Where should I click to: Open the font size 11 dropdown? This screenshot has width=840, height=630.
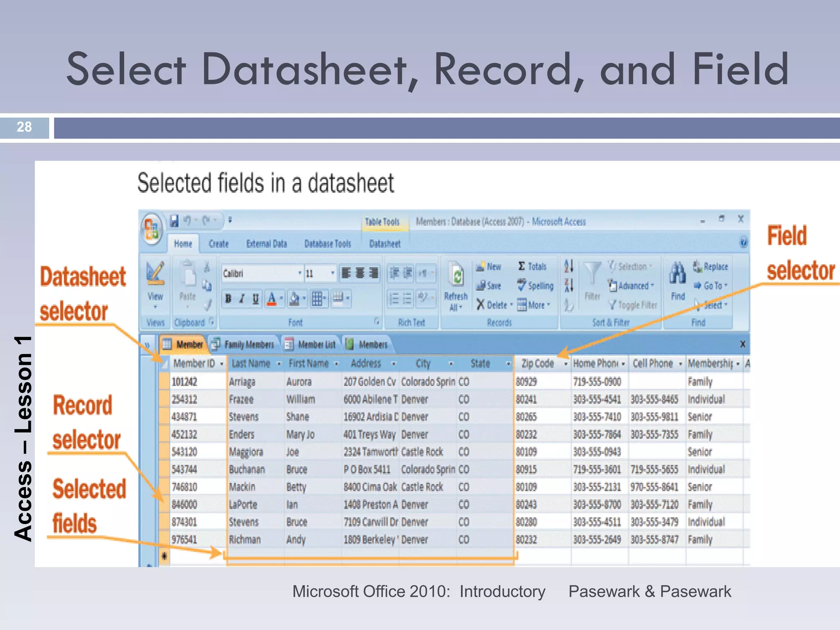(332, 273)
